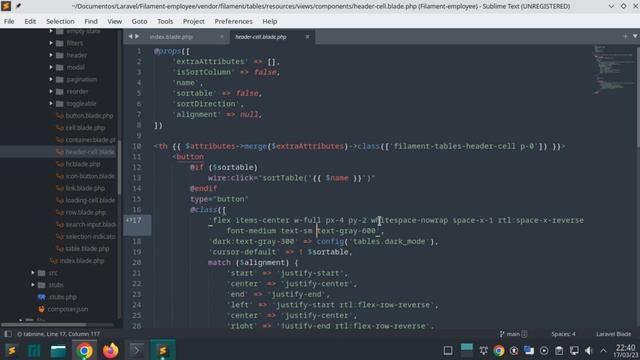Expand the reorder folder in sidebar
The height and width of the screenshot is (360, 640).
tap(51, 91)
